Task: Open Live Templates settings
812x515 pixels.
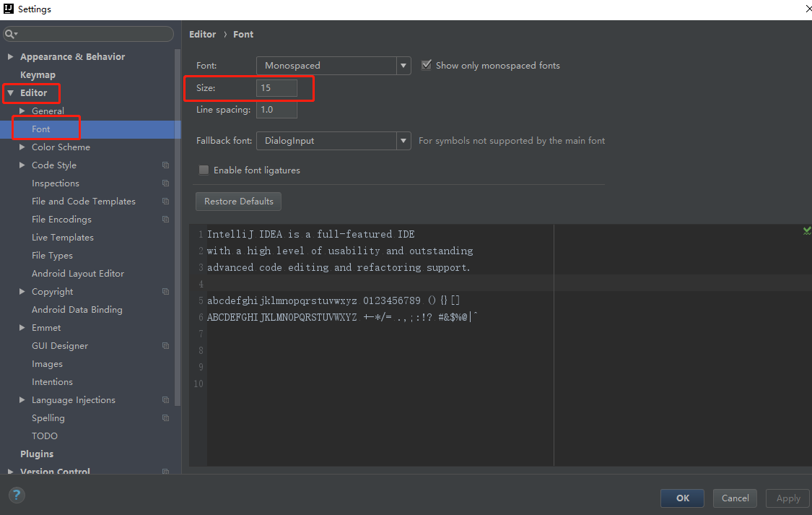Action: 63,238
